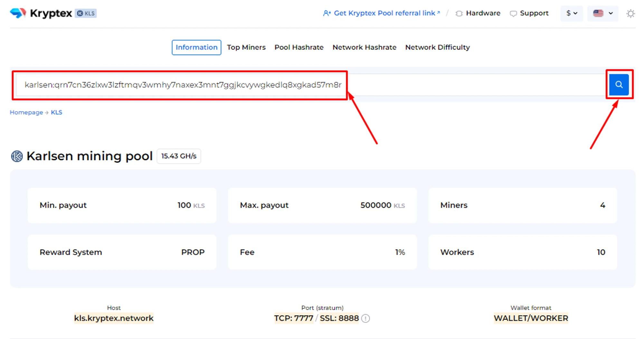Go to the Network Difficulty tab
Viewport: 644px width, 339px height.
(437, 47)
